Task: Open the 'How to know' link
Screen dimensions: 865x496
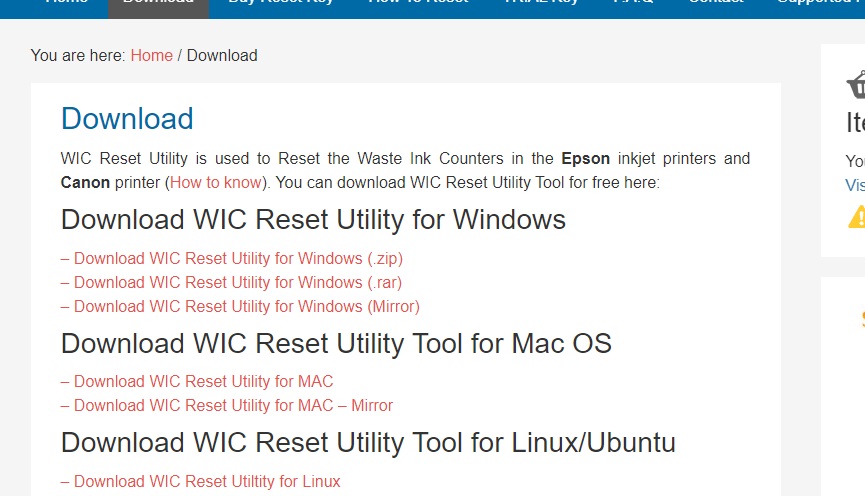Action: [216, 183]
